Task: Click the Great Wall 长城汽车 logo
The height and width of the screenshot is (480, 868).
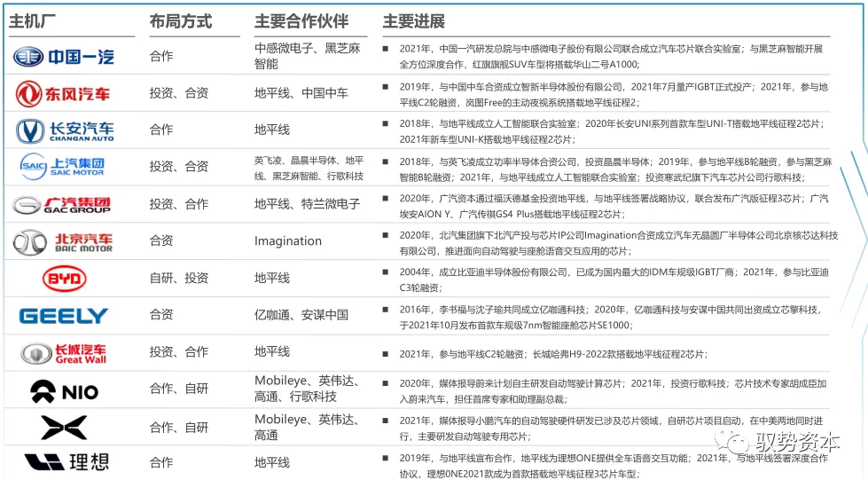Action: 64,353
